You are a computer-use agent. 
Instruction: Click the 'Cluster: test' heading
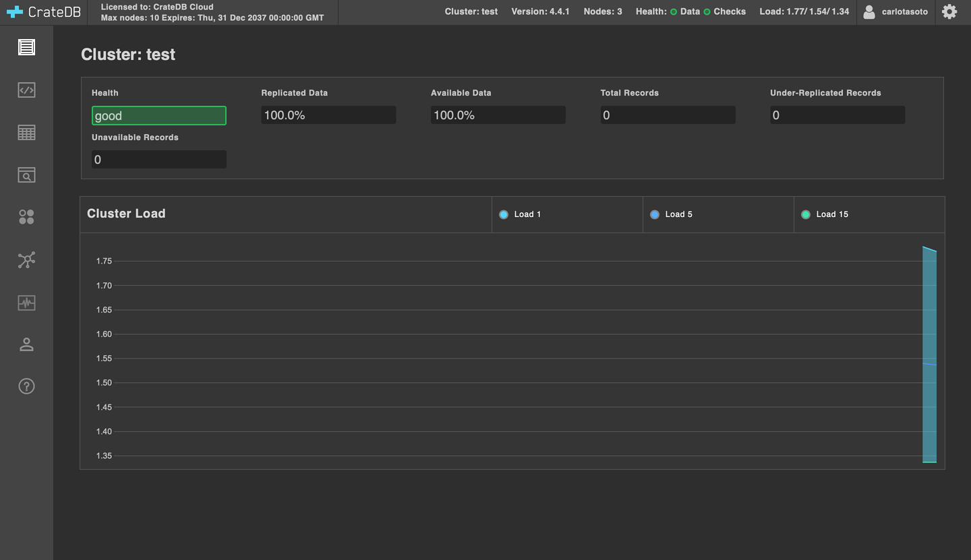coord(128,55)
